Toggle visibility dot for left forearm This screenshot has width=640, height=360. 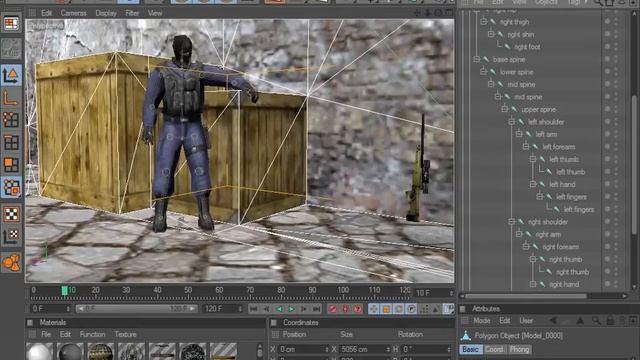pos(607,147)
